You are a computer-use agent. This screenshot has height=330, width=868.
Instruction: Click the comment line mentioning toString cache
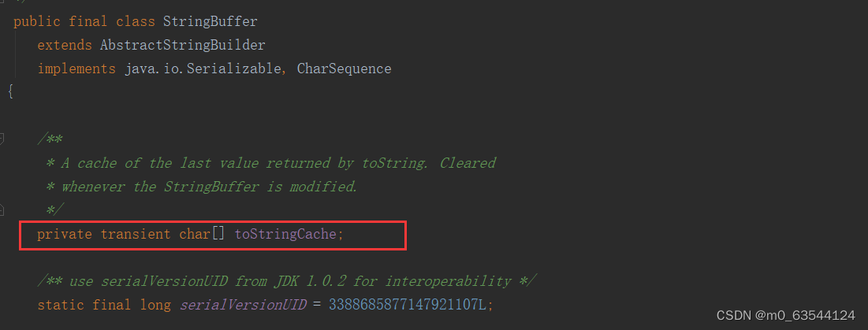coord(270,163)
